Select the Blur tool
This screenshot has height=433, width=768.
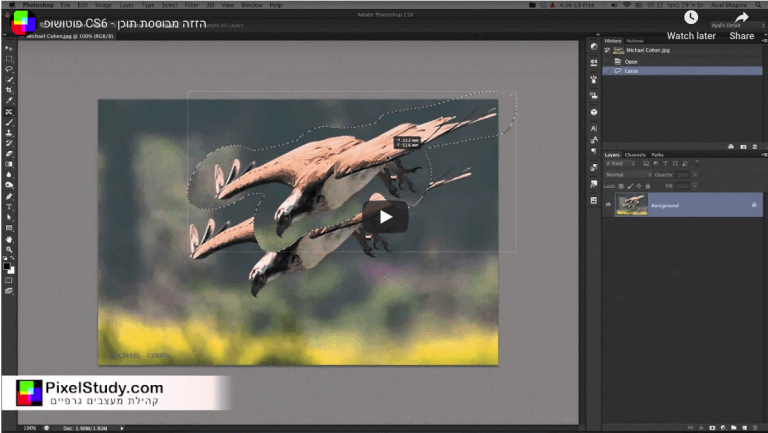click(x=9, y=174)
